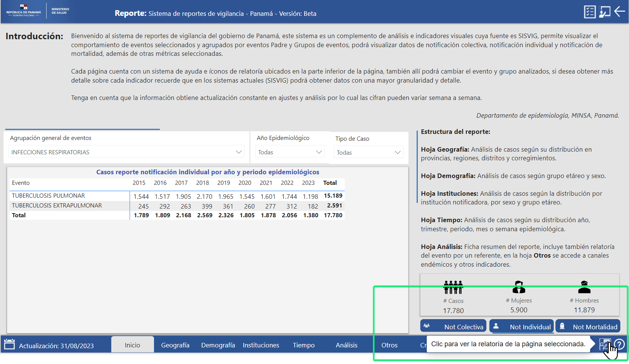Open the Tiempo tab
629x364 pixels.
(x=304, y=345)
